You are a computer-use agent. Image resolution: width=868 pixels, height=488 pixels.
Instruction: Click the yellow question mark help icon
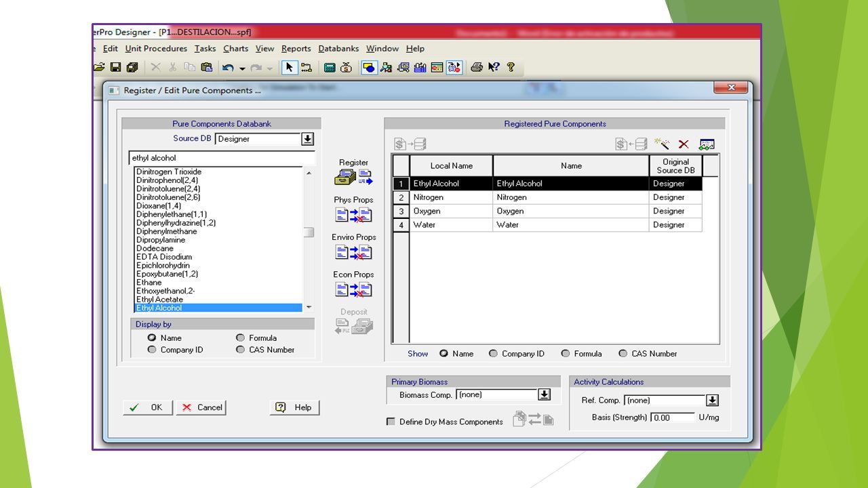[511, 67]
